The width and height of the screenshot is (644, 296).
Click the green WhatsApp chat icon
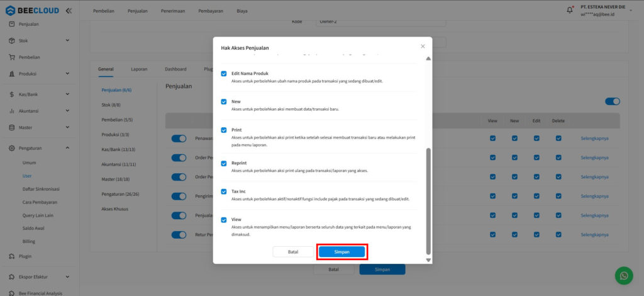tap(623, 275)
